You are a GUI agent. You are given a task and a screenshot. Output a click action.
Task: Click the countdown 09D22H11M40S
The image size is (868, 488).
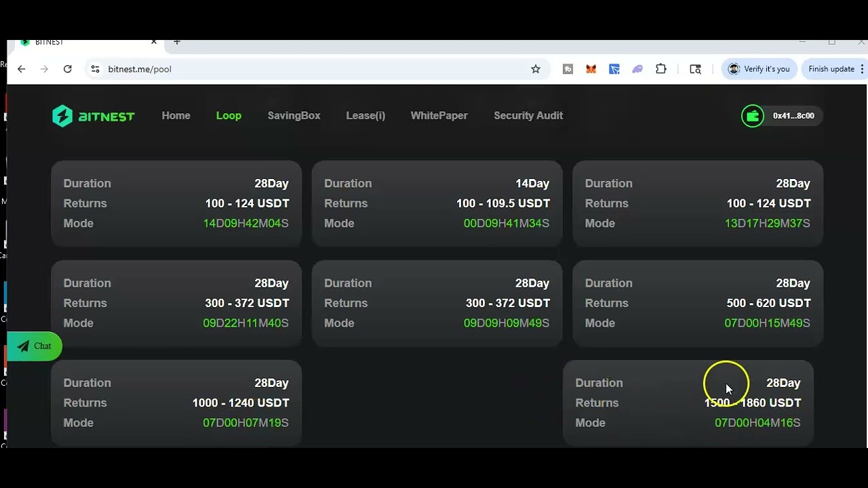[x=246, y=323]
